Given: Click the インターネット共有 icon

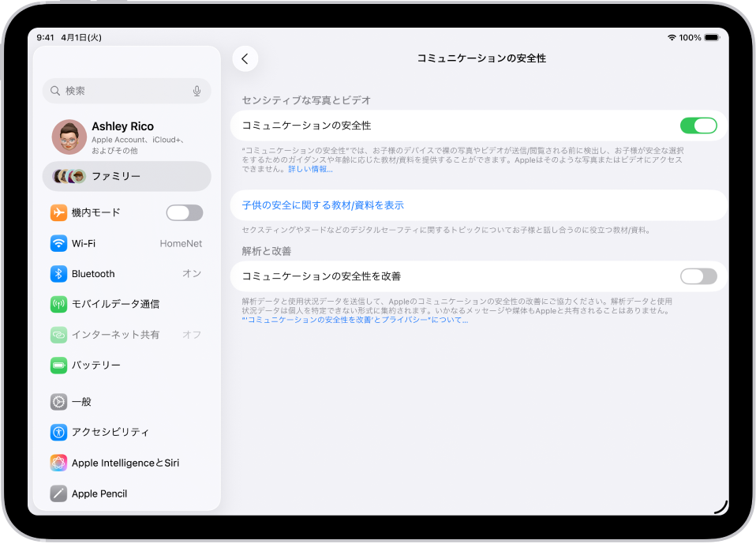Looking at the screenshot, I should (58, 335).
